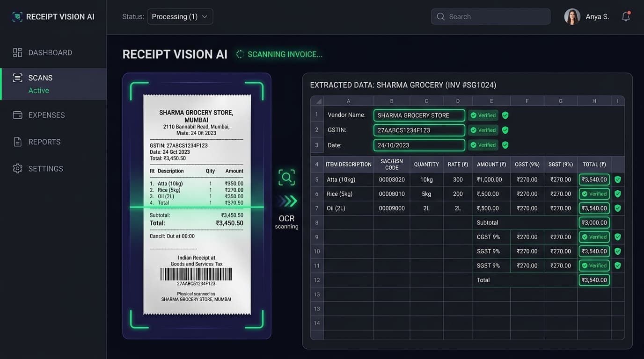Click the ₹3,000.00 subtotal value
The width and height of the screenshot is (644, 359).
pos(594,223)
